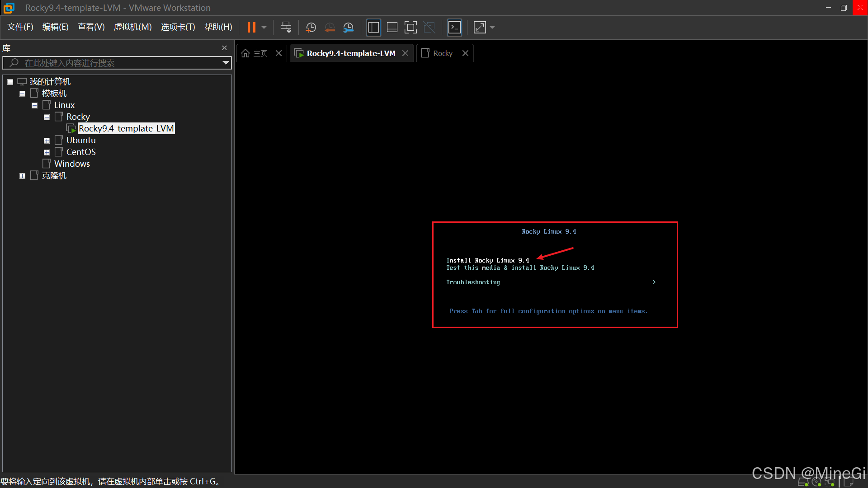The image size is (868, 488).
Task: Expand the 克隆机 folder node
Action: pyautogui.click(x=22, y=176)
